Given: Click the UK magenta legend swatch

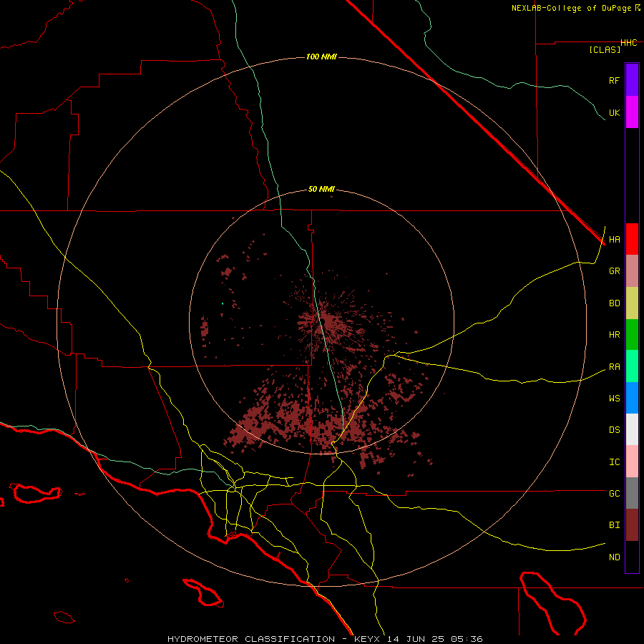Looking at the screenshot, I should coord(632,112).
